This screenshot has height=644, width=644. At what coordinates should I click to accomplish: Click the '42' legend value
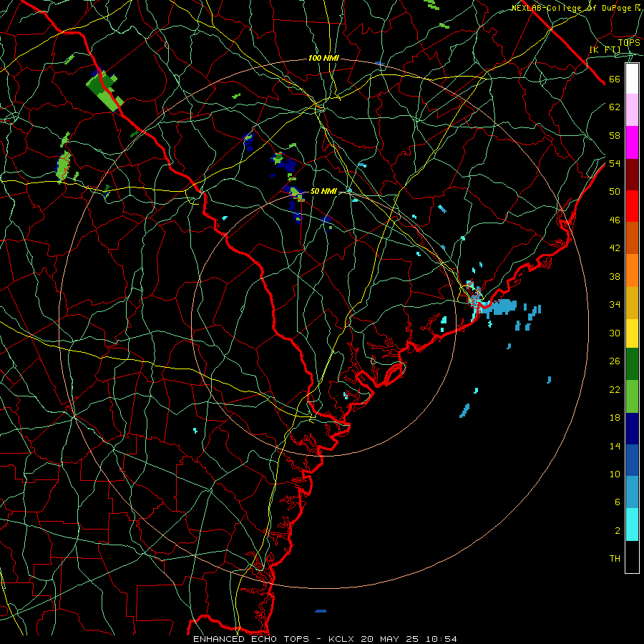coord(615,248)
